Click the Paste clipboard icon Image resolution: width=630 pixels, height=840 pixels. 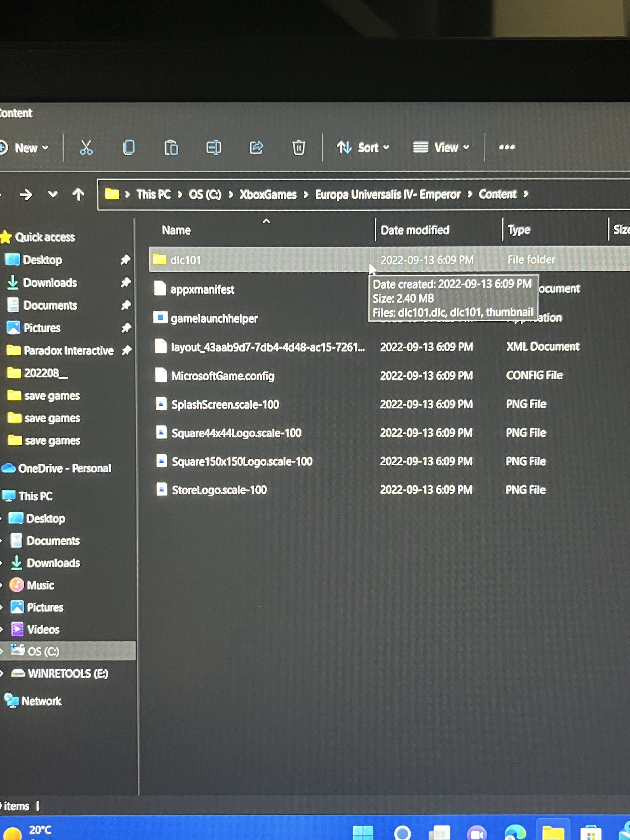(171, 148)
